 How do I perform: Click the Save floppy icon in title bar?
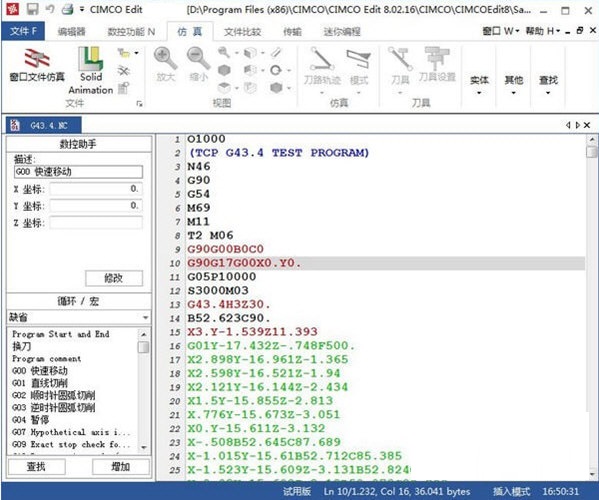(32, 9)
